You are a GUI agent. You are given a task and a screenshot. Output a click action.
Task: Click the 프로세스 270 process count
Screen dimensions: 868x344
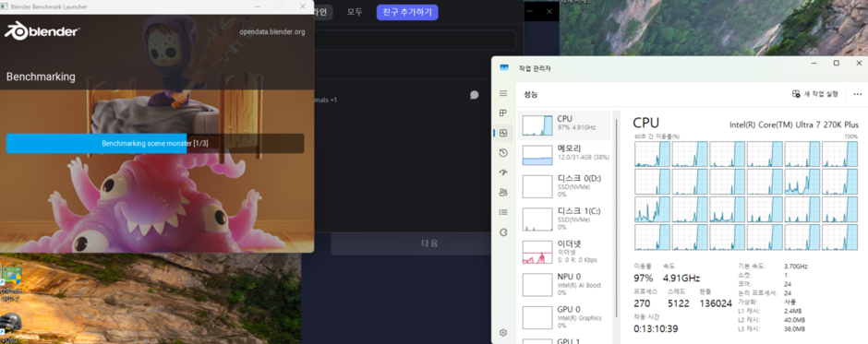642,303
